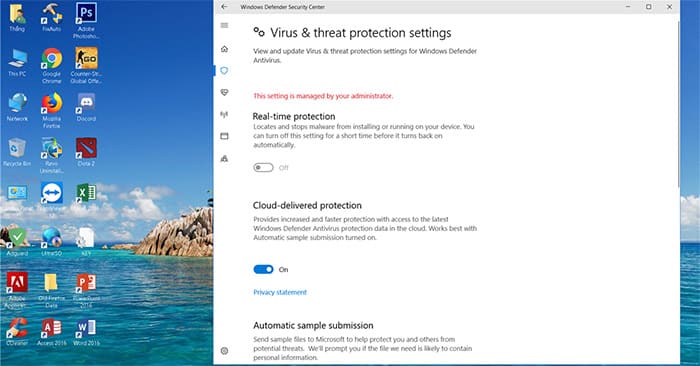Maximize the Windows Defender Security Center window

pos(649,7)
